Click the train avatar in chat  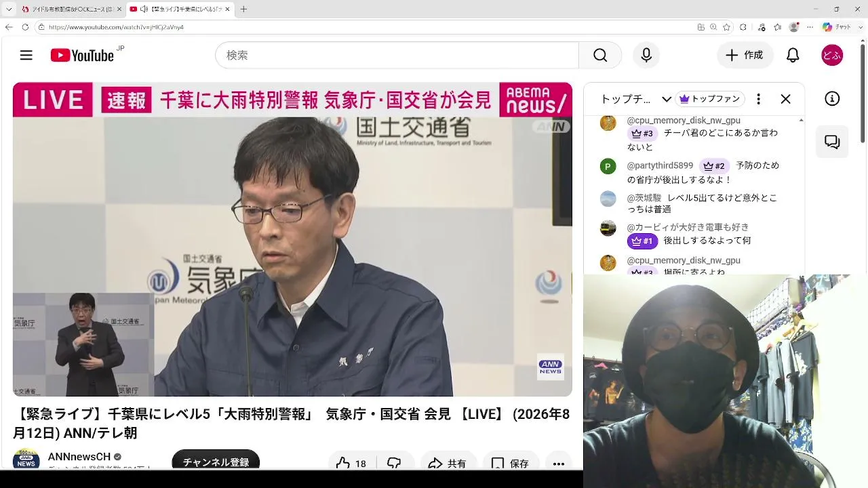608,228
